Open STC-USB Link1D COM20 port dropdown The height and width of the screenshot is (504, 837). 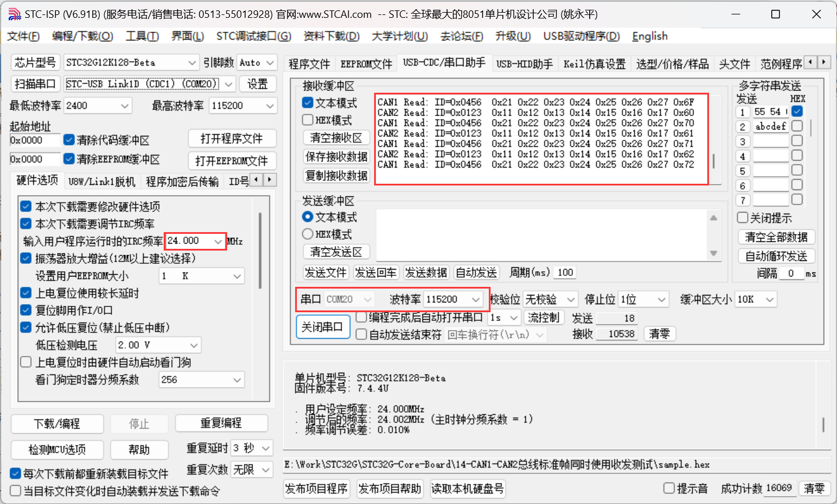[150, 84]
